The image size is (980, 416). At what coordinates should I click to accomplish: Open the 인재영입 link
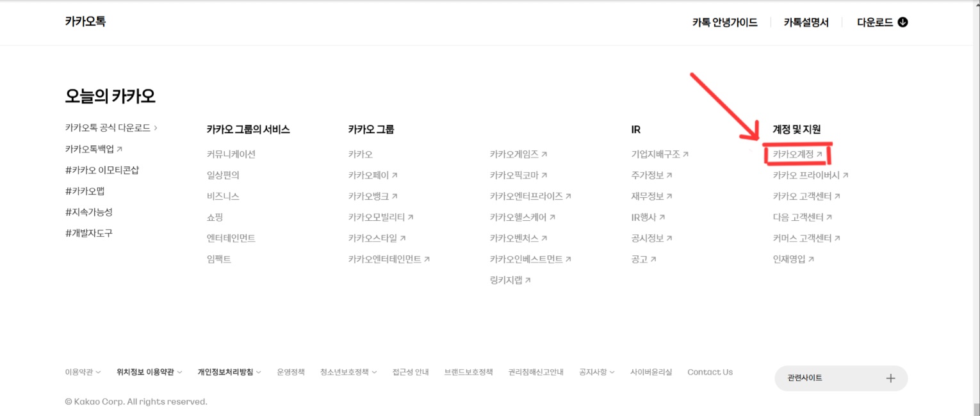click(x=794, y=259)
